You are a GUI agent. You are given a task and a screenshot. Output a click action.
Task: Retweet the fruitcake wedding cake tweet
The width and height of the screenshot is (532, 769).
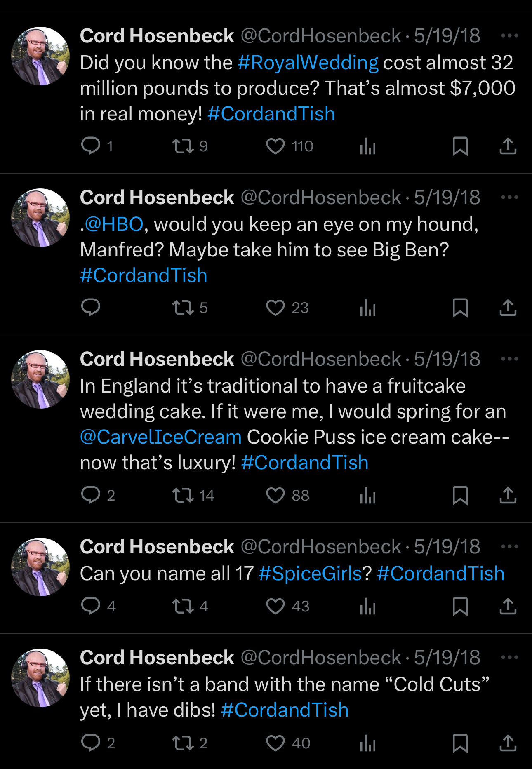(x=183, y=495)
